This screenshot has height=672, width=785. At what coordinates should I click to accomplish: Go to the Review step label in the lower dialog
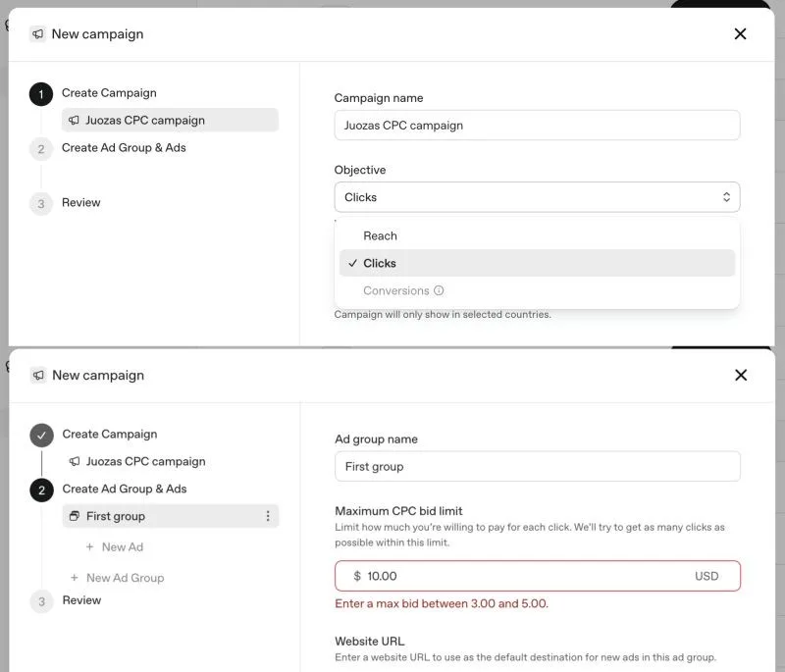(x=81, y=600)
